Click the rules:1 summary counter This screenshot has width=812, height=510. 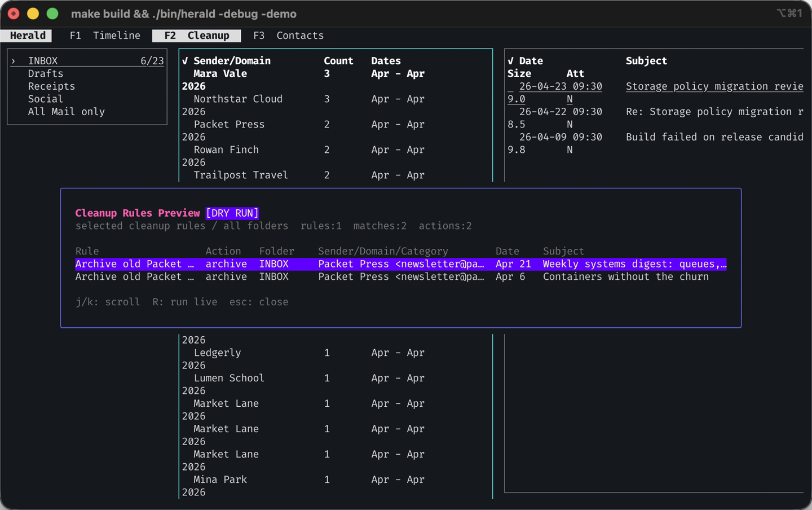coord(321,226)
